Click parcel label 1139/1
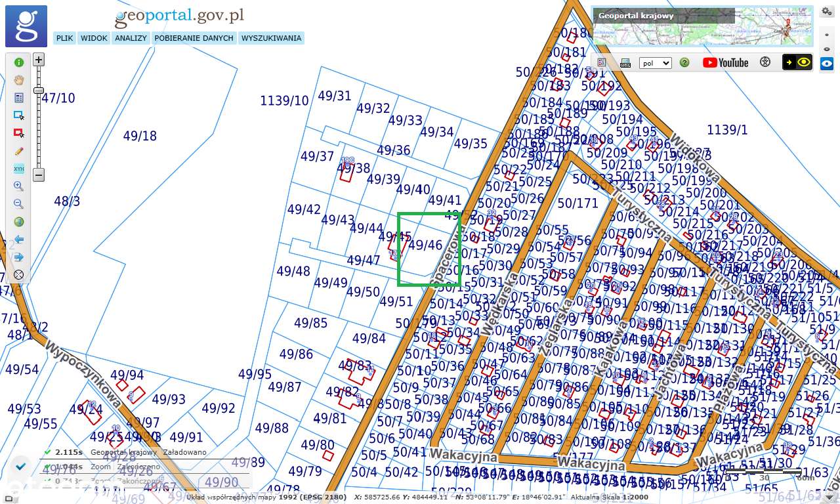This screenshot has height=504, width=840. pyautogui.click(x=727, y=130)
